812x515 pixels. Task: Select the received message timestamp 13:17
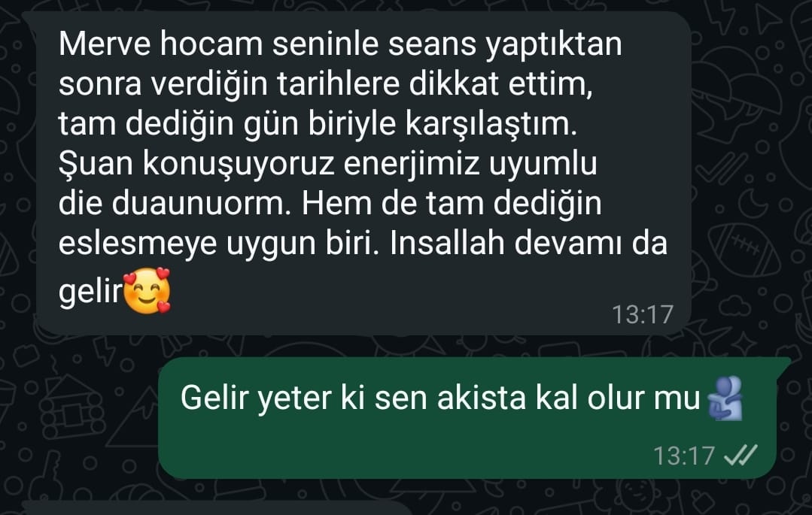coord(642,314)
